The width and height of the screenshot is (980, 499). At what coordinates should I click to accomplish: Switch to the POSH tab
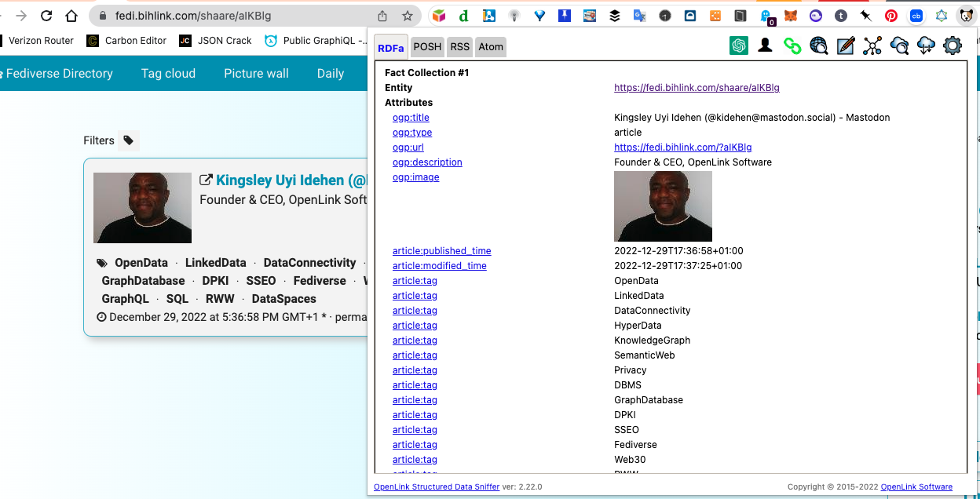[427, 47]
